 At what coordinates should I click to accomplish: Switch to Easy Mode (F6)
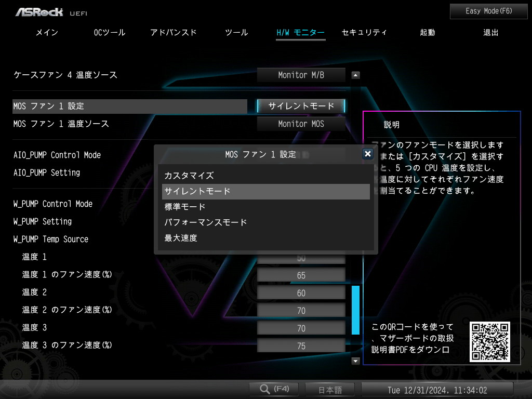[488, 11]
